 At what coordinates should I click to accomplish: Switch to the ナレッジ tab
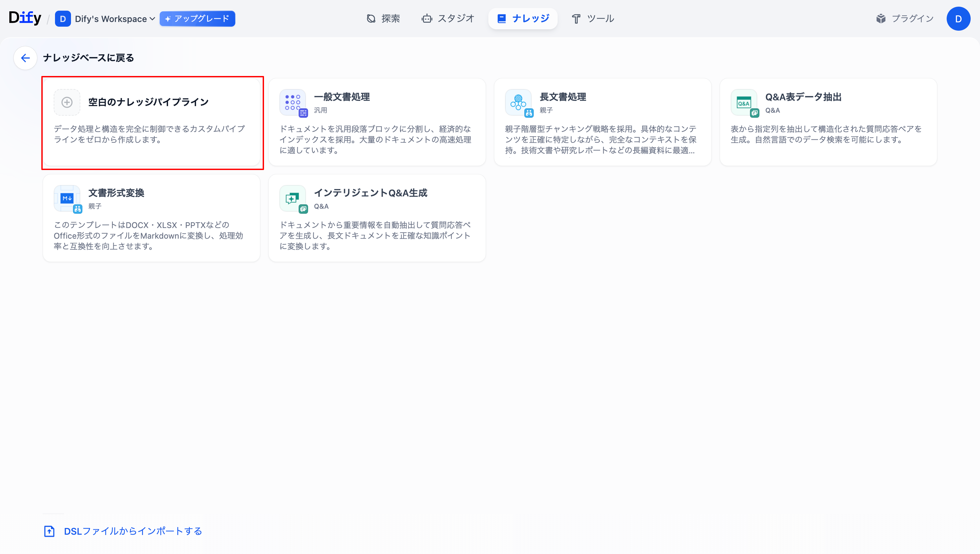click(523, 18)
